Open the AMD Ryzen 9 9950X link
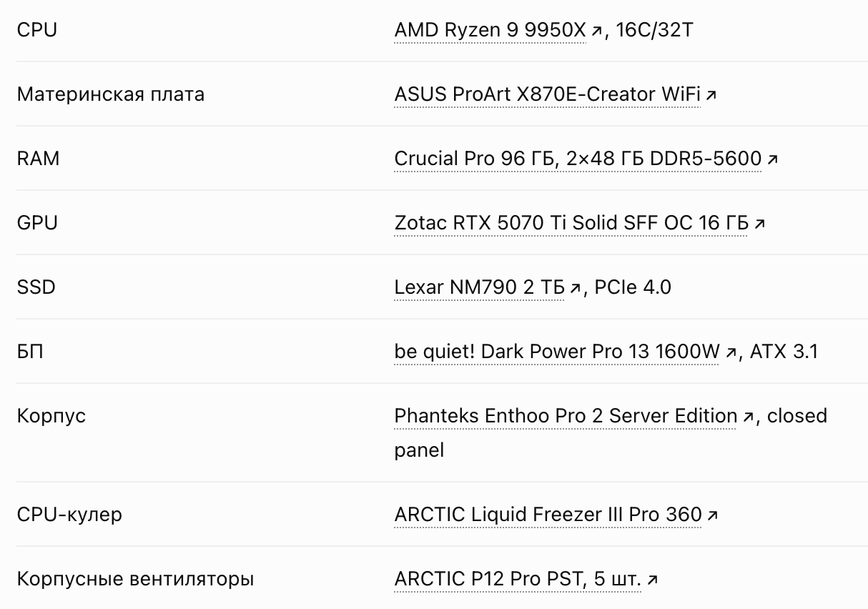868x609 pixels. (490, 31)
